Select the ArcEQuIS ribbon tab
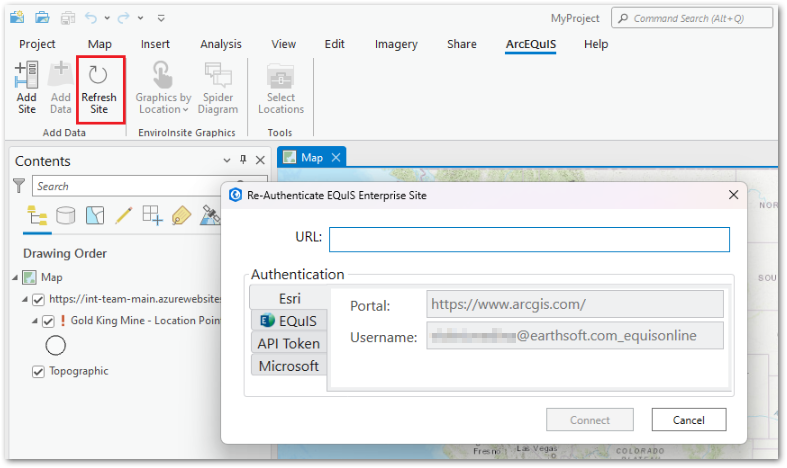This screenshot has height=468, width=787. tap(531, 44)
